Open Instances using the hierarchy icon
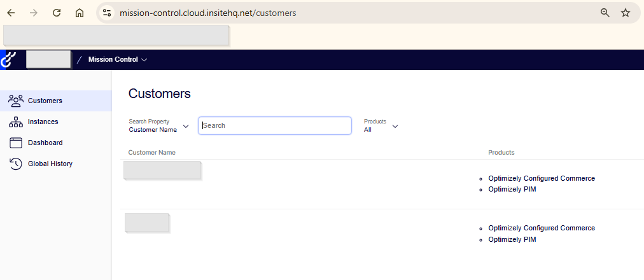The image size is (644, 280). [x=16, y=122]
